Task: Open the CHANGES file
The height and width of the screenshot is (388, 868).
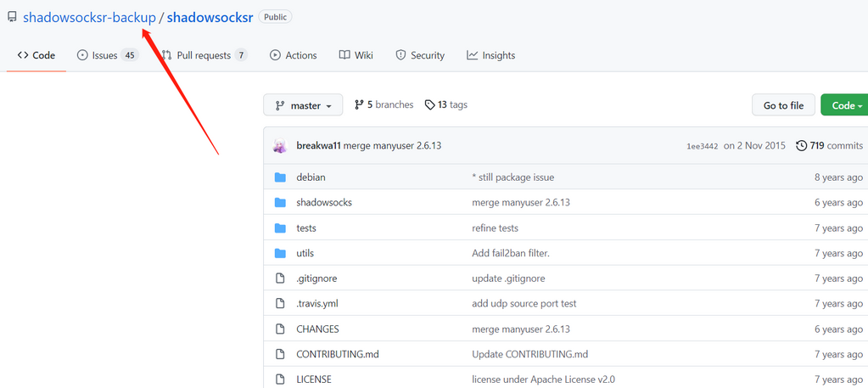Action: pos(317,329)
